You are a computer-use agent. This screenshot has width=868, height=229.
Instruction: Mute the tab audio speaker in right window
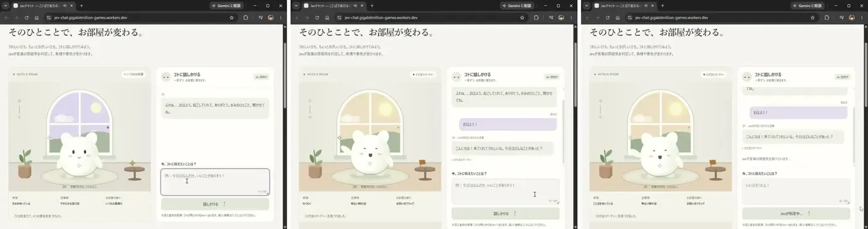tap(646, 6)
